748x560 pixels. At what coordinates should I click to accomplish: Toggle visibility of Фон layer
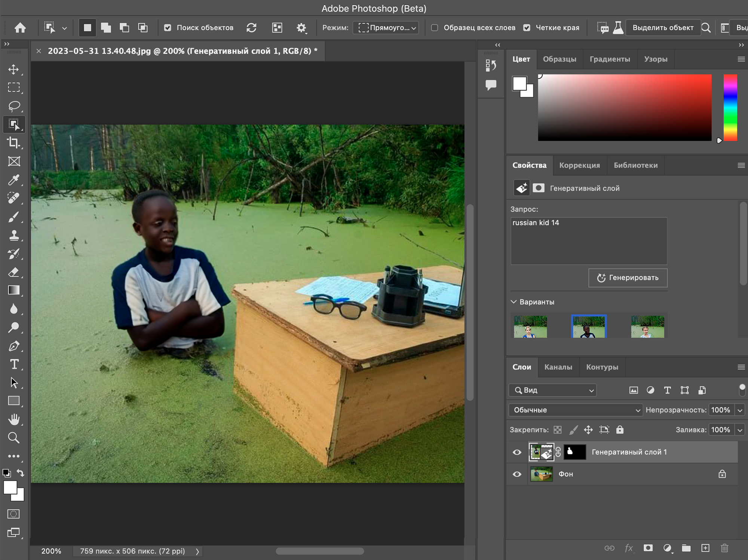coord(517,474)
